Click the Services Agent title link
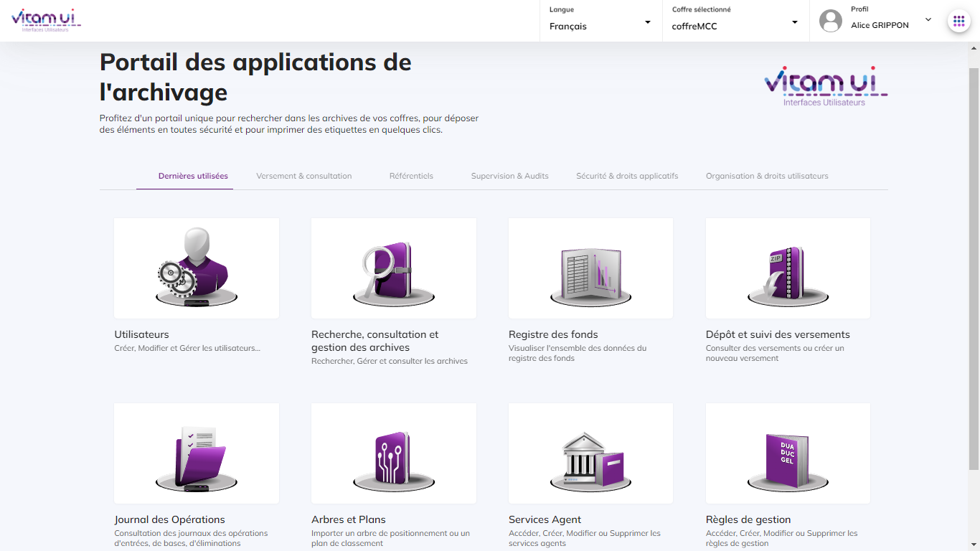Image resolution: width=980 pixels, height=551 pixels. coord(545,519)
